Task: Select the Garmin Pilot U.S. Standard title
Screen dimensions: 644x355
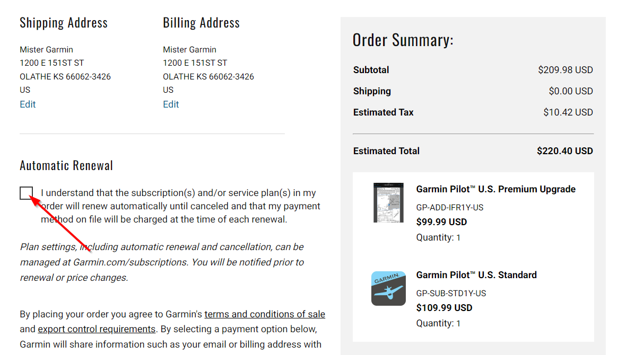Action: pos(476,275)
